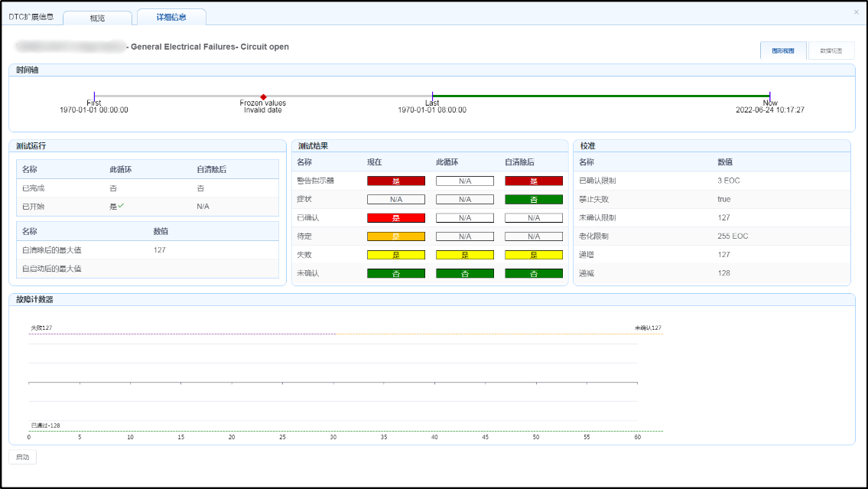Click 此循环 column header in 测试结果
Screen dimensions: 868x489
point(447,162)
